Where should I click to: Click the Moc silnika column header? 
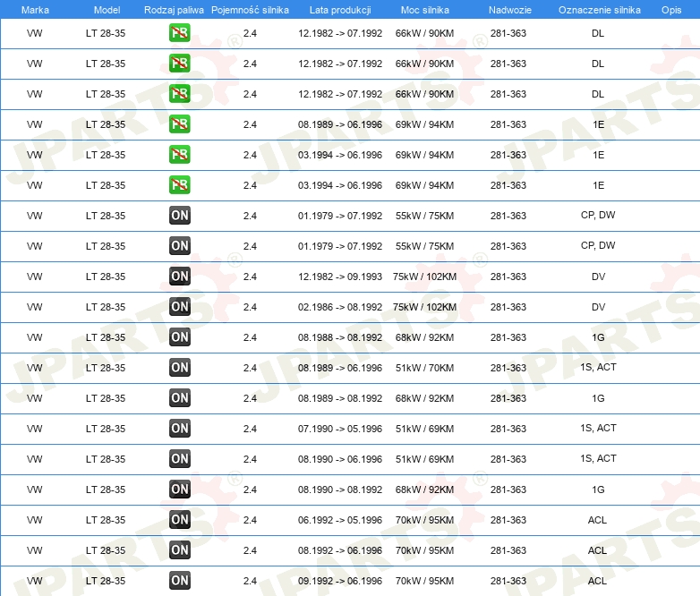click(x=425, y=10)
